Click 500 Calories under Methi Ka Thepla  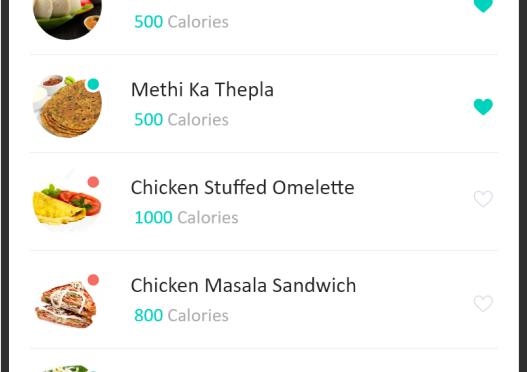pyautogui.click(x=181, y=120)
